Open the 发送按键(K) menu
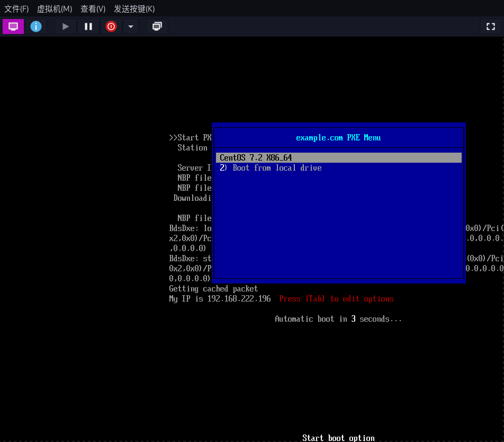Viewport: 504px width, 442px height. (134, 9)
